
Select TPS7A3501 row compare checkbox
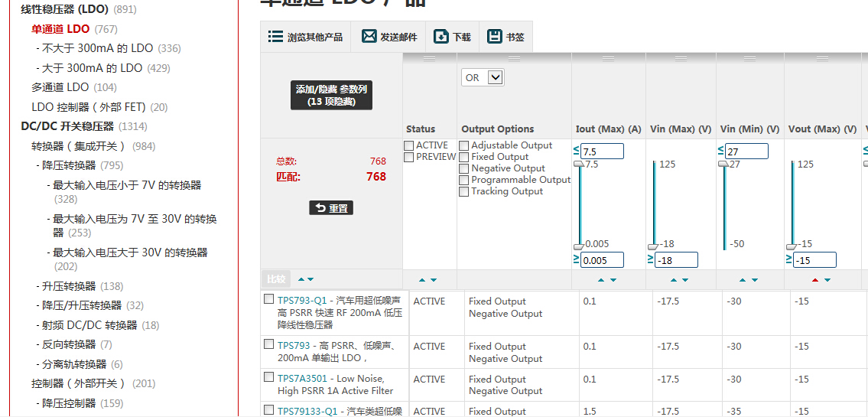click(268, 377)
